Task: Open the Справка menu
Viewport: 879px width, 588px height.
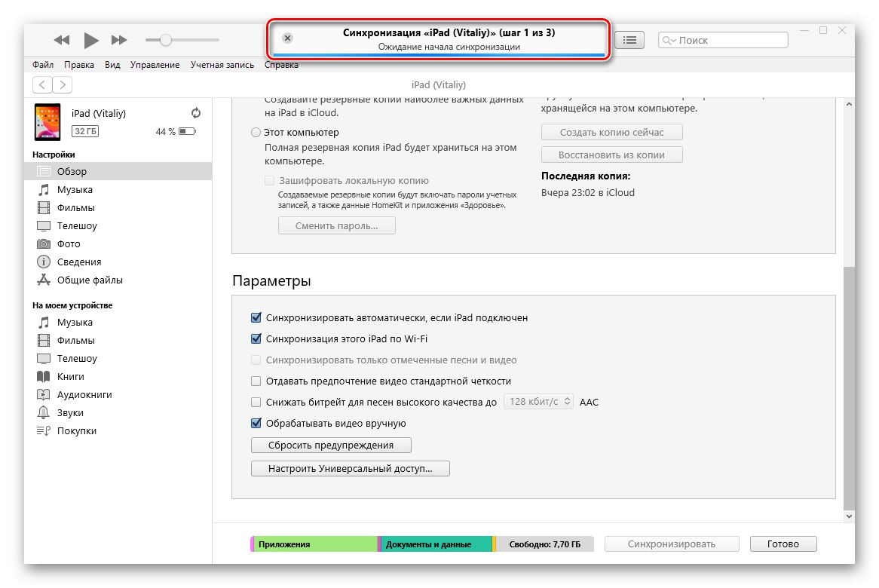Action: point(281,65)
